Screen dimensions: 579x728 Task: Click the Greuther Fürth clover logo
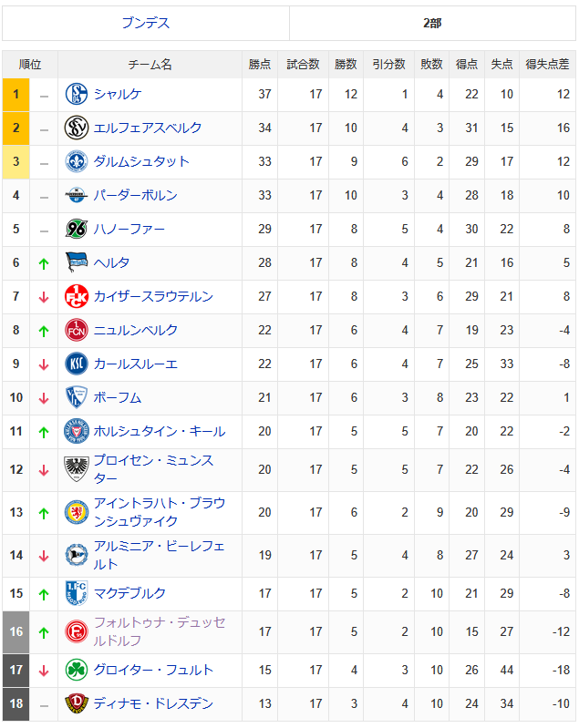[x=76, y=670]
